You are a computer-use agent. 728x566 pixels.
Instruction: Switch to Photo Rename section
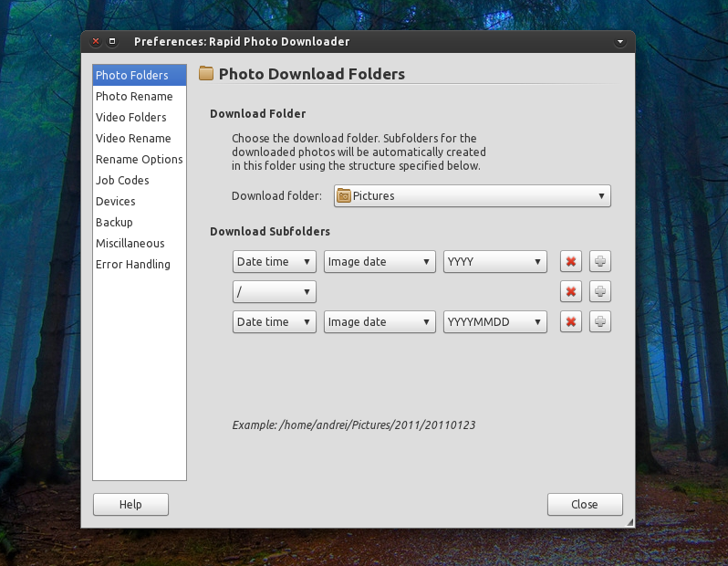click(140, 96)
